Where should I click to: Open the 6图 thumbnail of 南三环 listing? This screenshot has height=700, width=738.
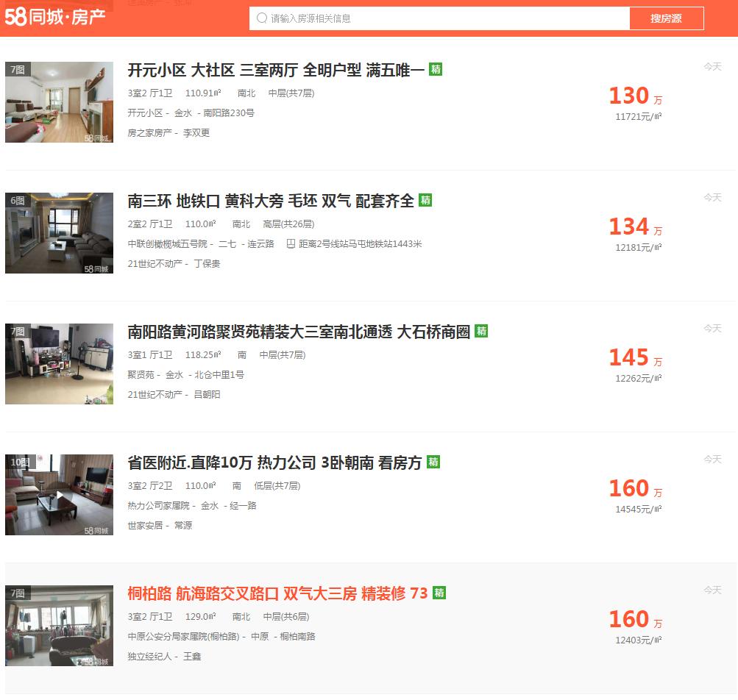click(60, 233)
